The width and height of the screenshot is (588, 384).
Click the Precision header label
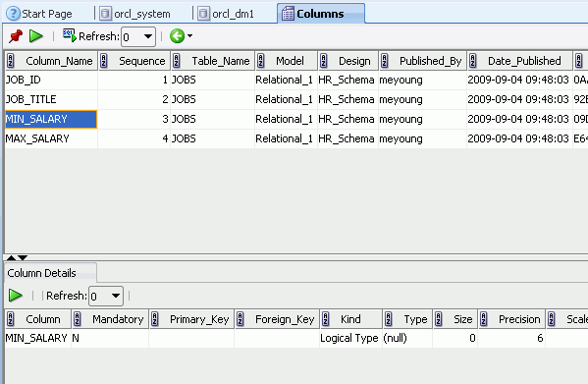click(x=519, y=319)
